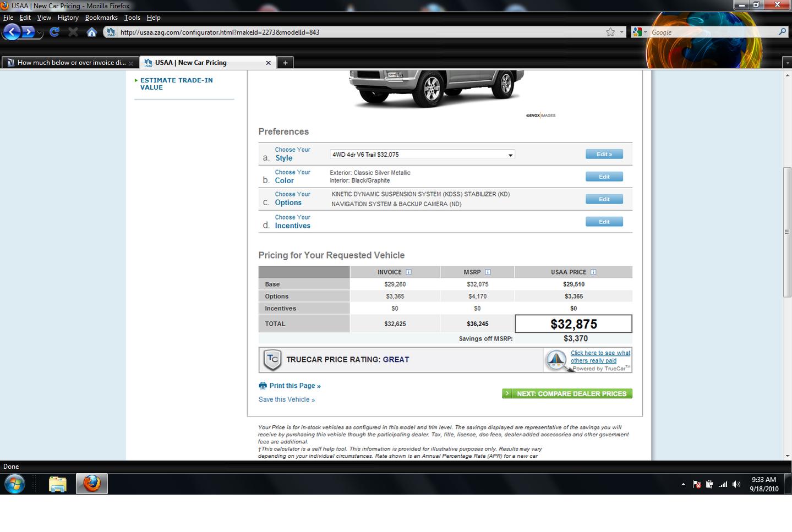The image size is (792, 532).
Task: Click in the Google search field
Action: [713, 32]
